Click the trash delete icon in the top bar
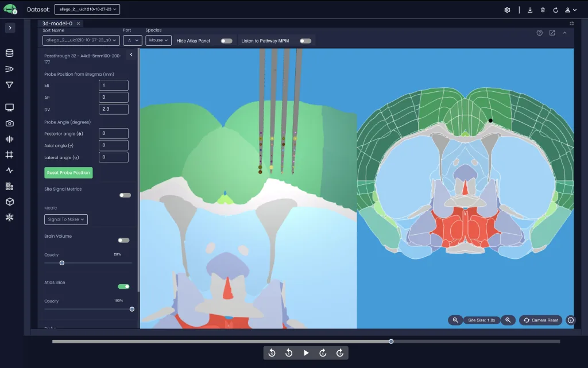Screen dimensions: 588x368 543,10
